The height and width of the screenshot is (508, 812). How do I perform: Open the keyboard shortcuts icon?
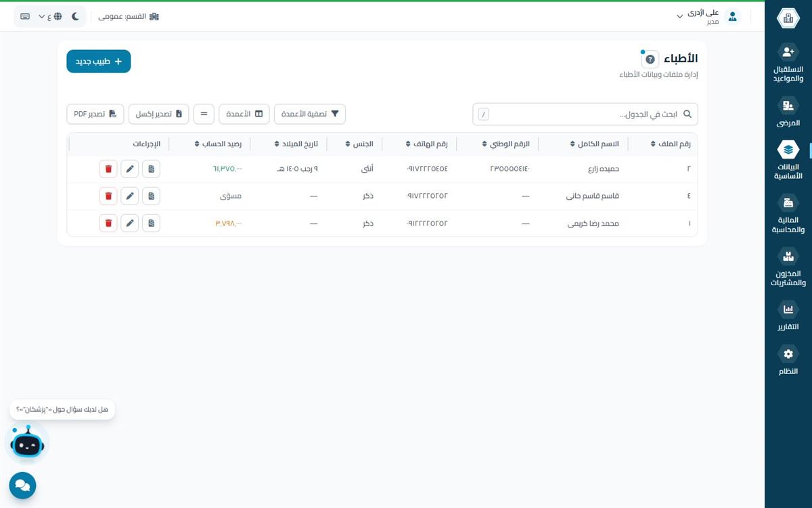point(25,16)
